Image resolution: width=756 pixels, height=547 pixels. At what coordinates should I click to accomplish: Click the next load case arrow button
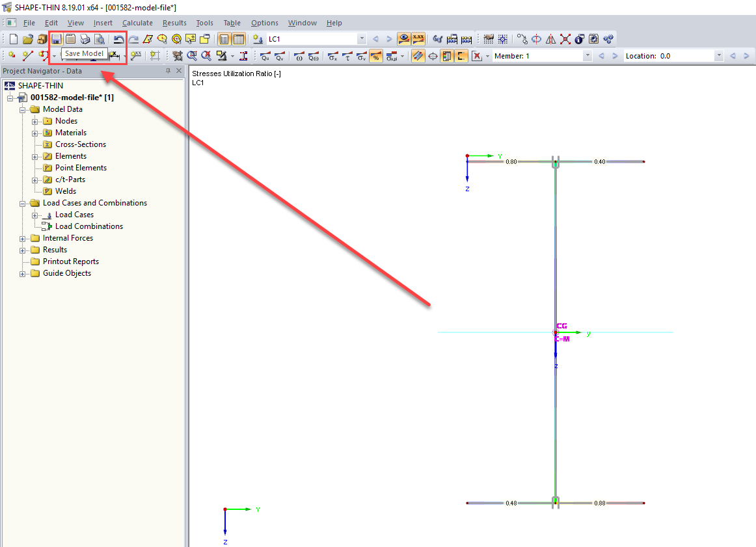(388, 38)
